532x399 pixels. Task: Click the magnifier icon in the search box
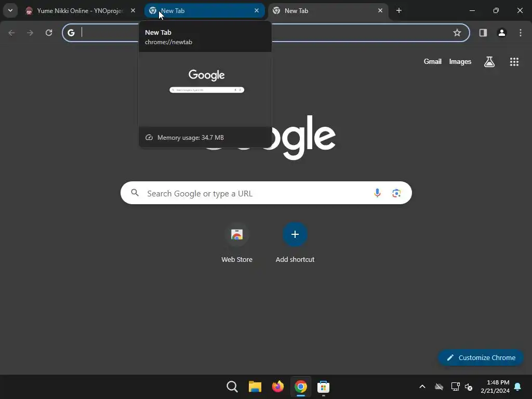(135, 193)
